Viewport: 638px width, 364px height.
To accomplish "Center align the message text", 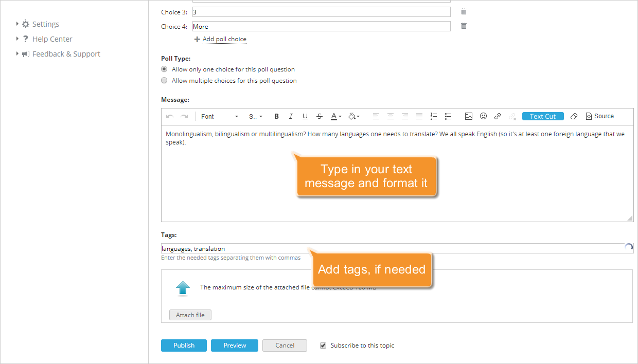I will click(391, 116).
